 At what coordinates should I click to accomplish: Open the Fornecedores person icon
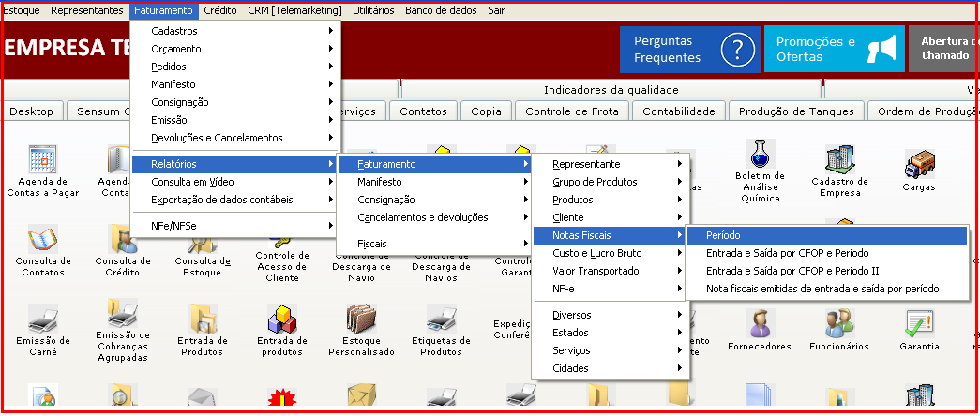pyautogui.click(x=760, y=323)
